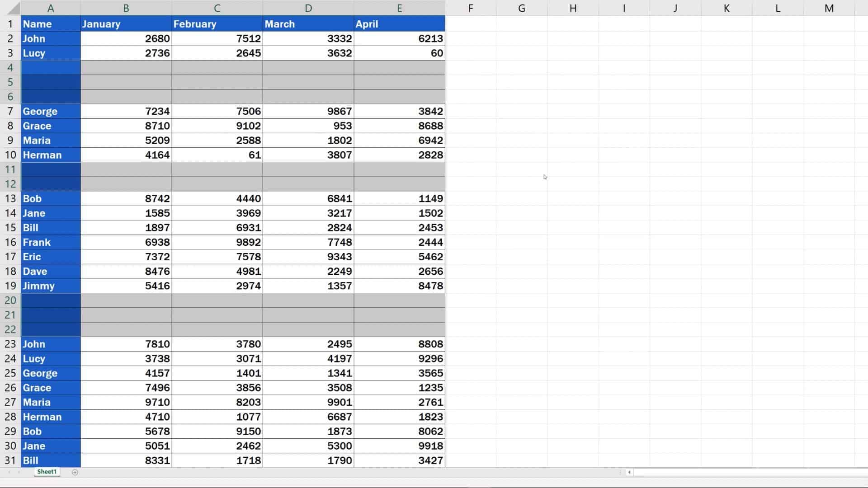Click the horizontal scrollbar's left arrow
This screenshot has width=868, height=488.
[x=629, y=472]
